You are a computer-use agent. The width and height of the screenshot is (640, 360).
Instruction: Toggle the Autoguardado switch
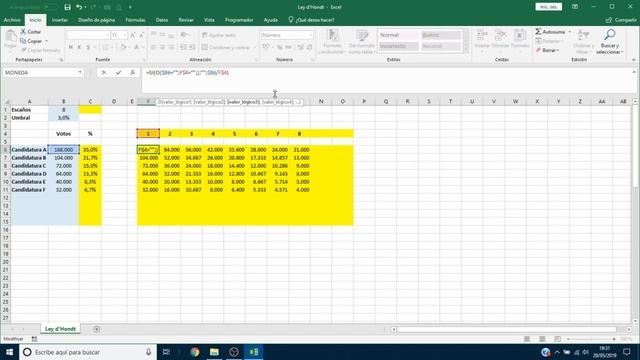tap(51, 7)
